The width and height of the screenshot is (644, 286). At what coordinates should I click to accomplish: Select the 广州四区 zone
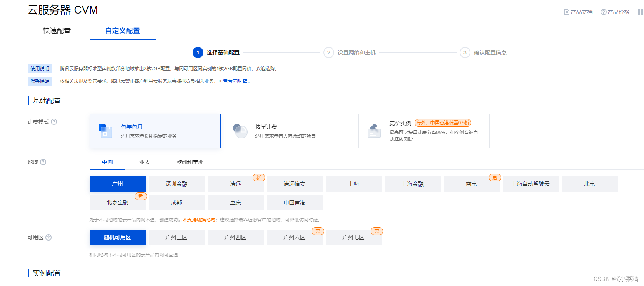[236, 237]
